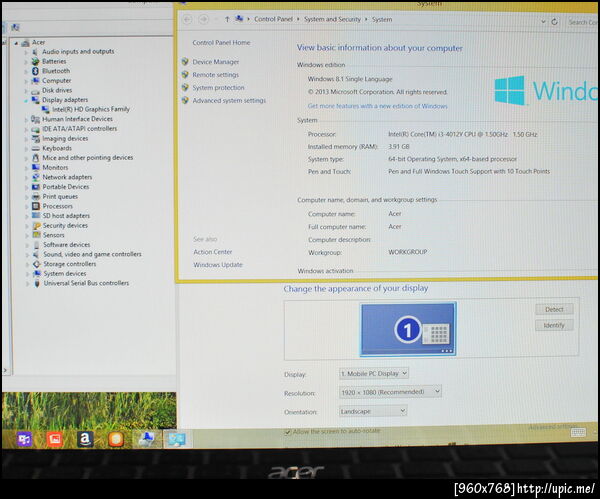
Task: Open the System protection link
Action: [x=218, y=88]
